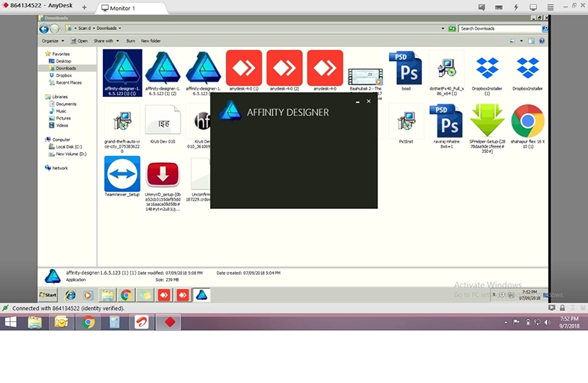
Task: Expand the address bar history dropdown arrow
Action: pos(443,29)
